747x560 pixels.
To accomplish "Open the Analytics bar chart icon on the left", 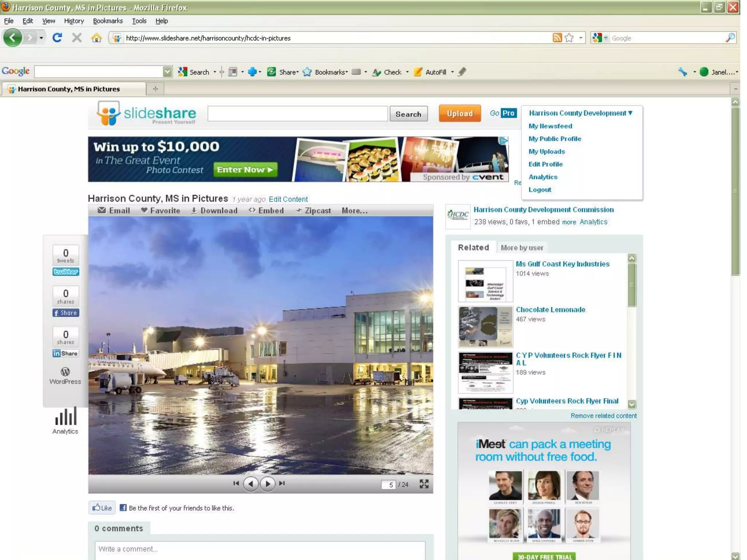I will [66, 416].
